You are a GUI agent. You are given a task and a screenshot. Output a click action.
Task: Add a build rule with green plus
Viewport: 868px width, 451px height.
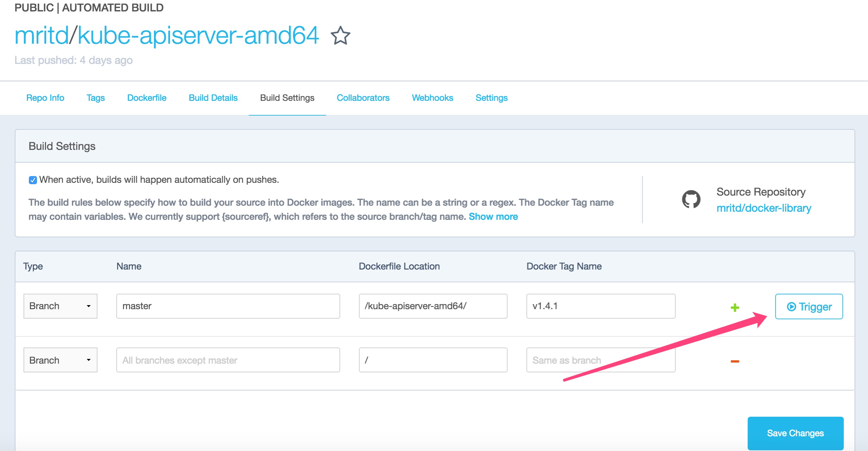[735, 307]
